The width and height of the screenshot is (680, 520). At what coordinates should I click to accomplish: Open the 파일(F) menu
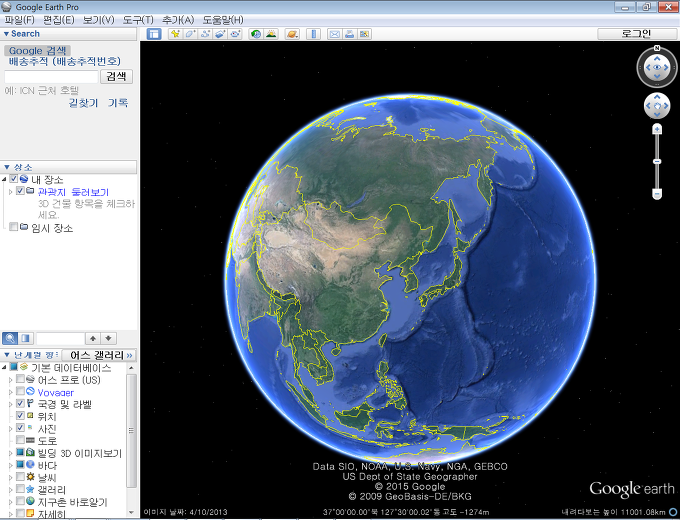point(20,20)
